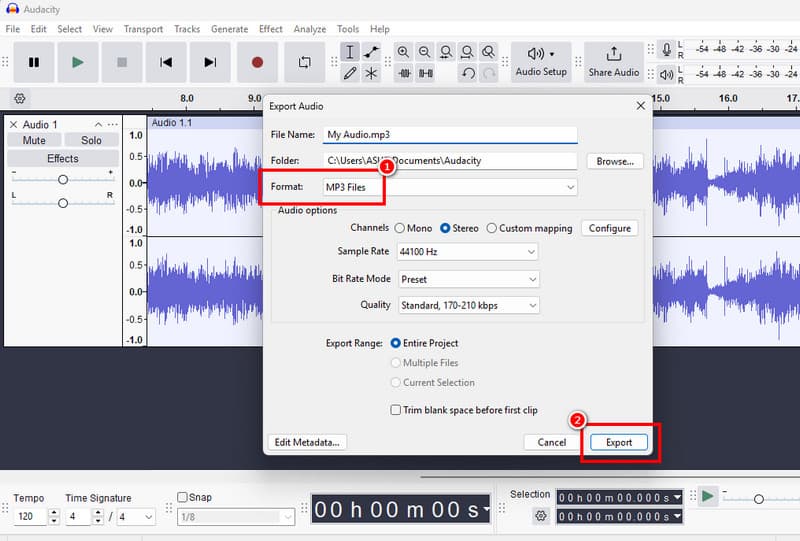Select the Envelope tool

click(371, 52)
